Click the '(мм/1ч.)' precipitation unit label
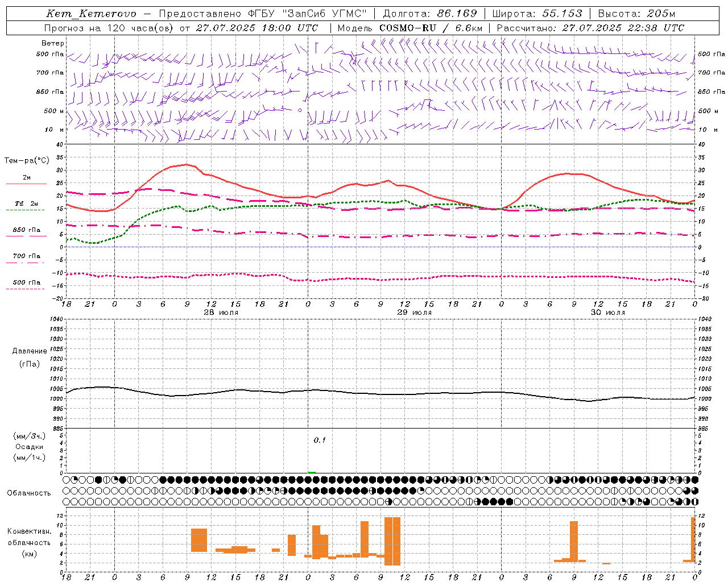728x582 pixels. [x=30, y=458]
